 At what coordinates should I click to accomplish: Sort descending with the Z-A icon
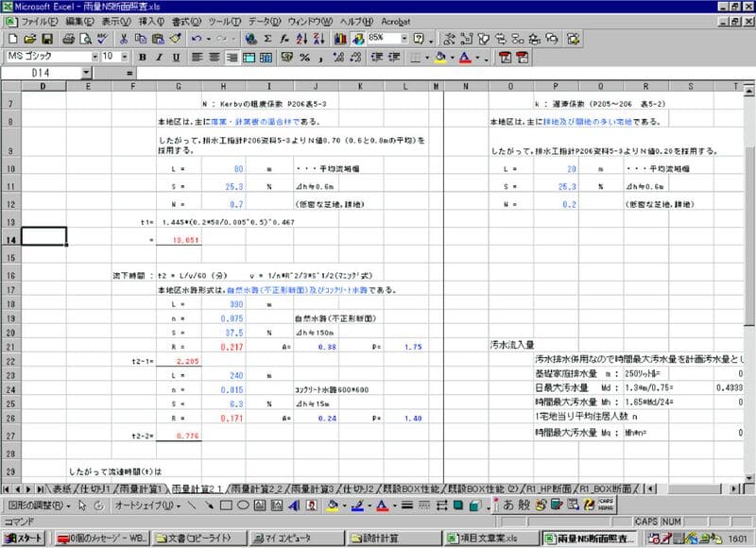pyautogui.click(x=318, y=39)
